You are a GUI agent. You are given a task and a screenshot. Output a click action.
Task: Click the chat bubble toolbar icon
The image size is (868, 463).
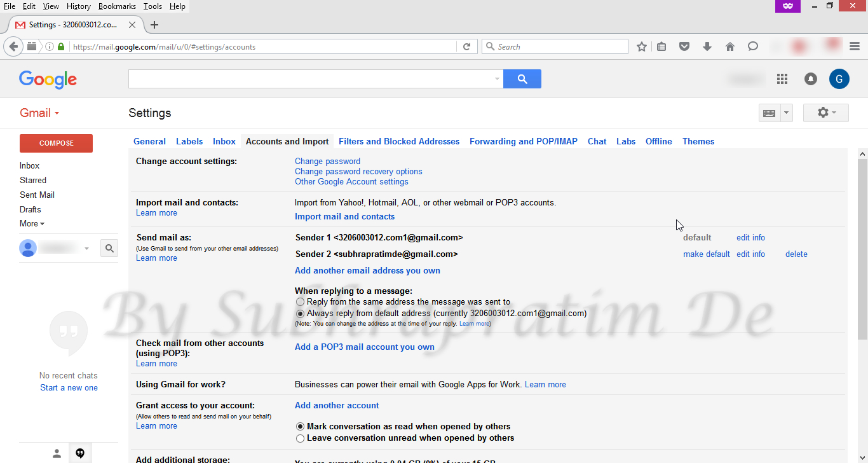(753, 46)
